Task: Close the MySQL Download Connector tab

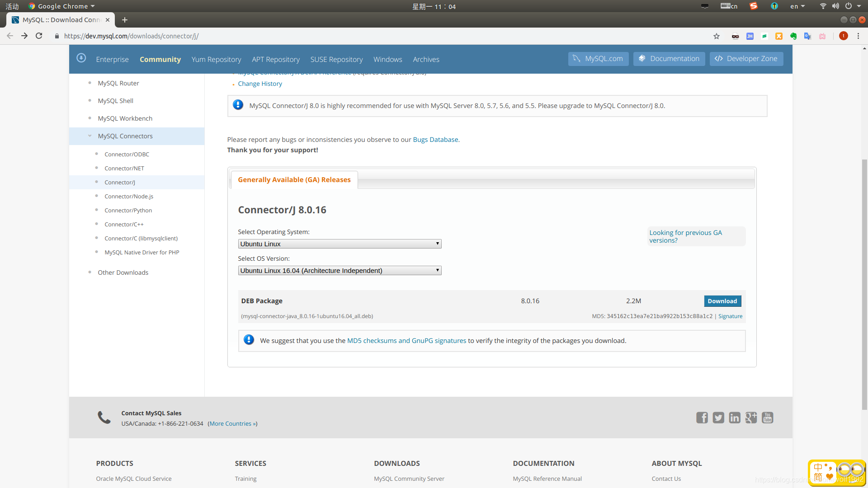Action: pyautogui.click(x=108, y=20)
